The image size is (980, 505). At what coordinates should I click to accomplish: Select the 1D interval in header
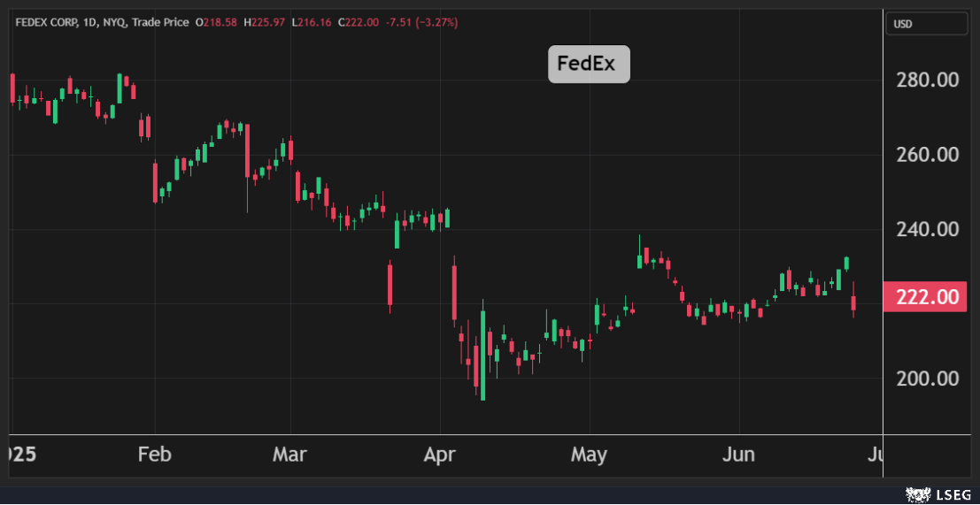pyautogui.click(x=85, y=22)
